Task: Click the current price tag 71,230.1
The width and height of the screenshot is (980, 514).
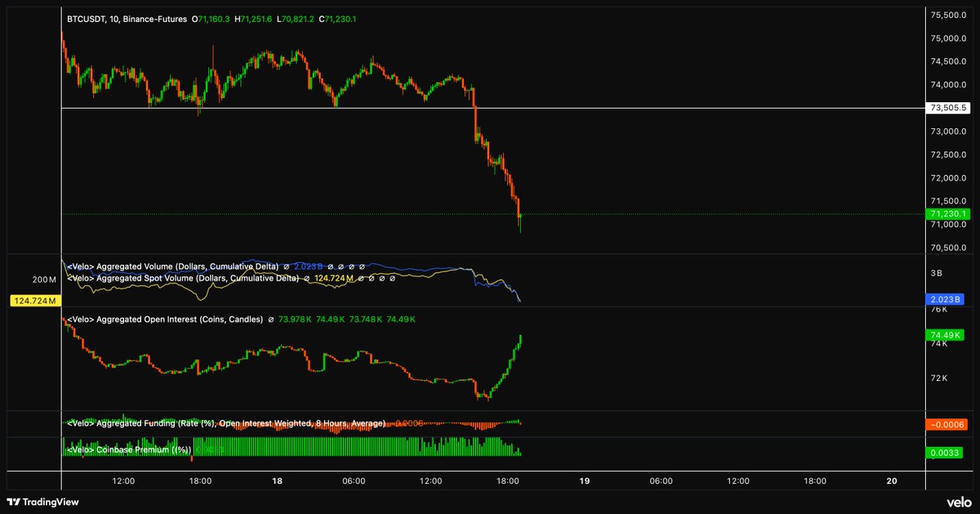Action: point(948,214)
